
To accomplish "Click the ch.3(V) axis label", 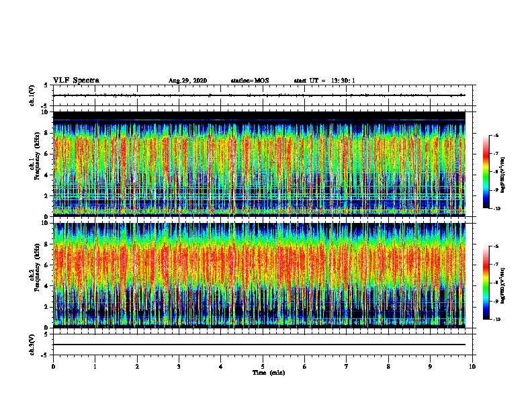I will click(32, 345).
